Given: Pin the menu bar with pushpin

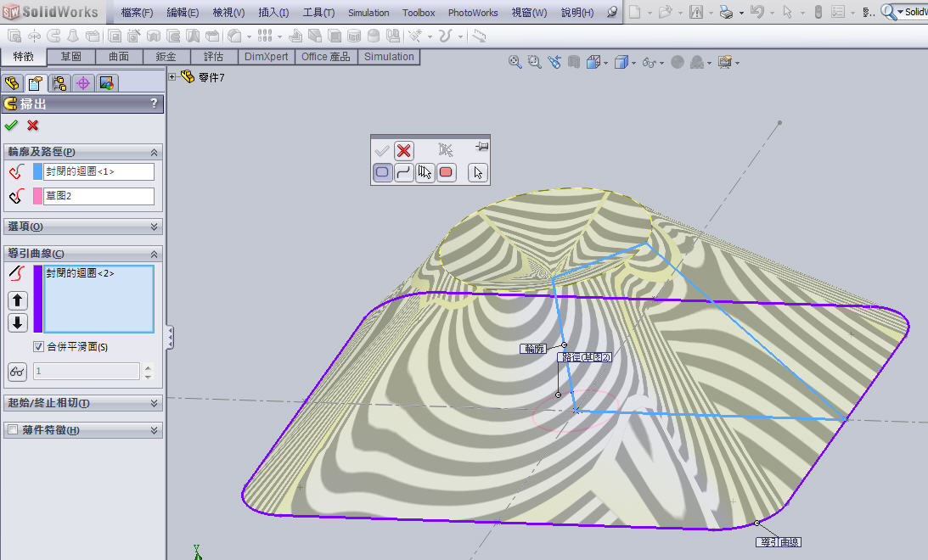Looking at the screenshot, I should click(x=612, y=12).
